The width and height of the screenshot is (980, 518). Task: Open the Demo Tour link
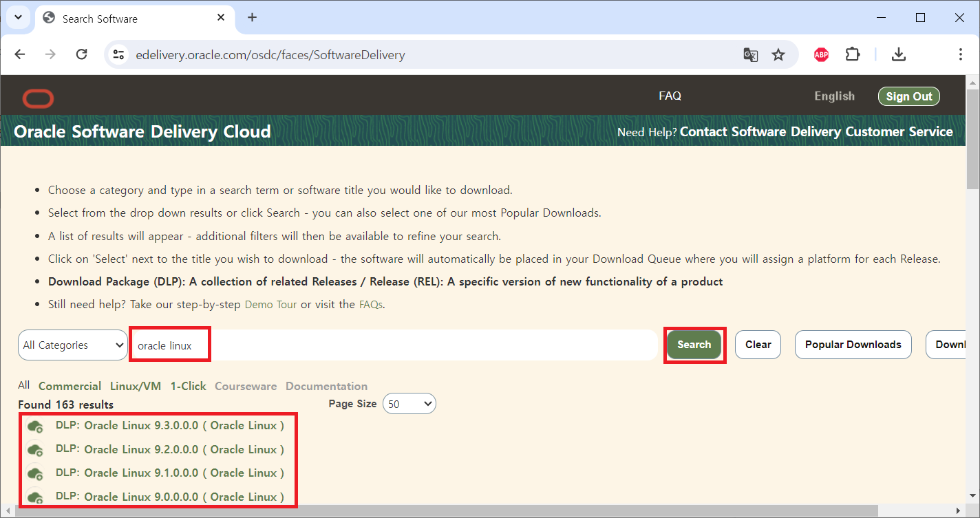(x=270, y=304)
